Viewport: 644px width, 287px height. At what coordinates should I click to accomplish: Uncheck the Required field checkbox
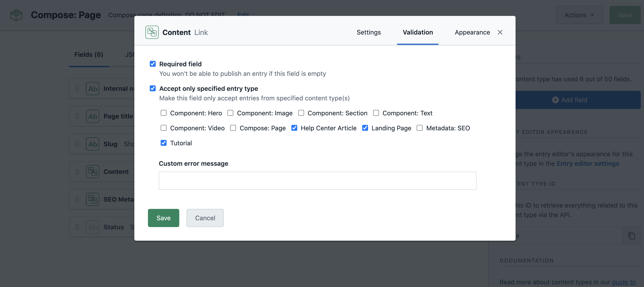pyautogui.click(x=152, y=64)
